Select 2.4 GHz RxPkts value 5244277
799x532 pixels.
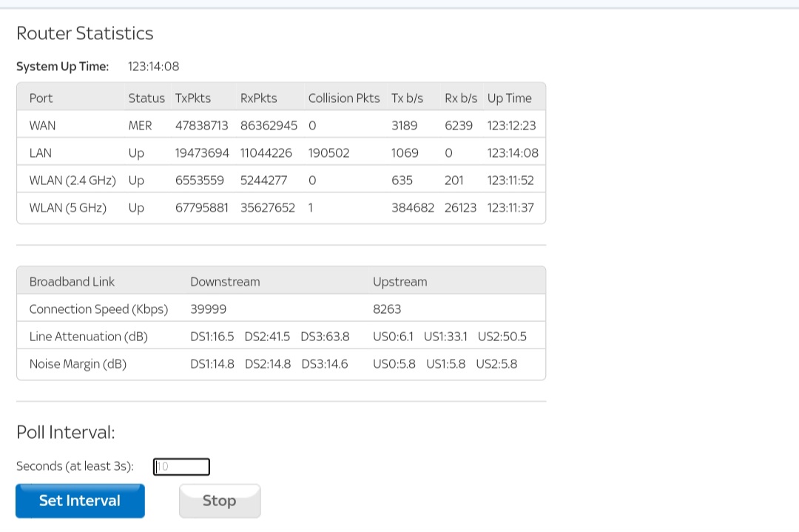tap(263, 181)
